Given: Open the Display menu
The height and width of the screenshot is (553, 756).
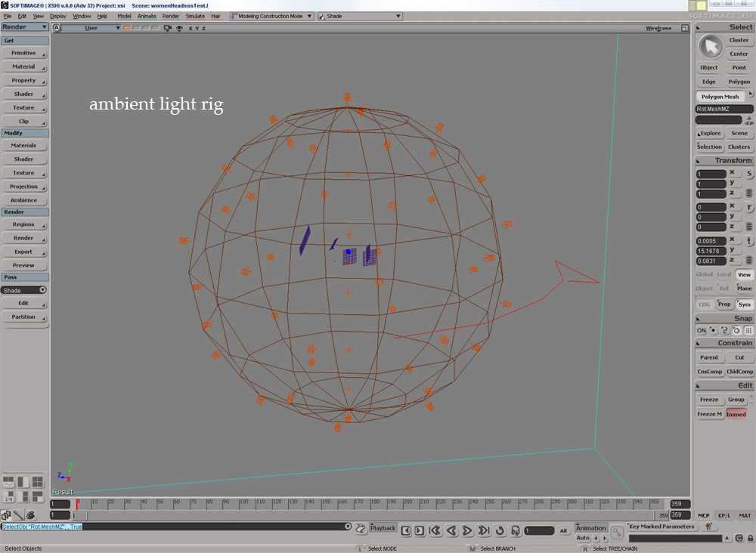Looking at the screenshot, I should [x=58, y=16].
